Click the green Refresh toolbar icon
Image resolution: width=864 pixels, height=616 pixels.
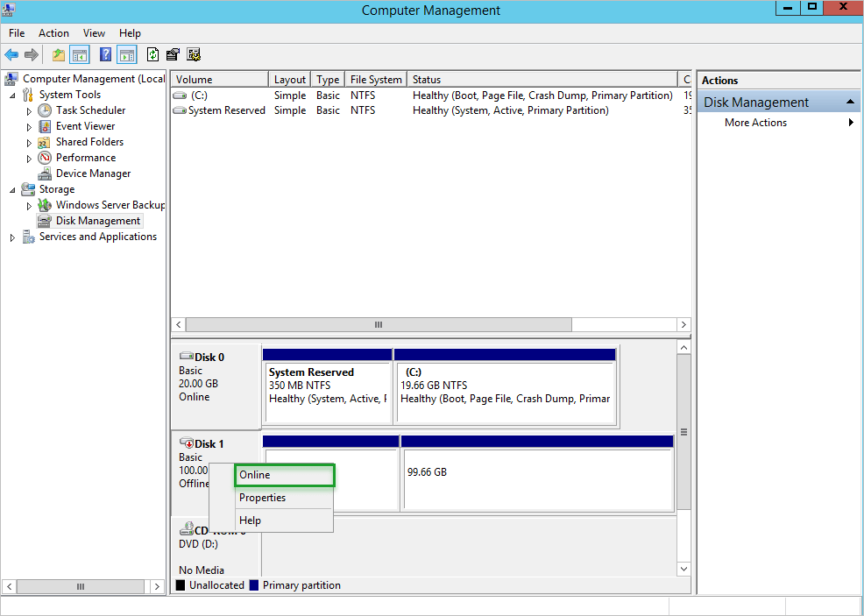153,54
